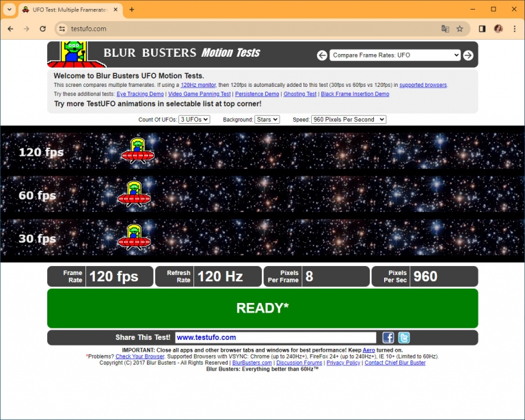Viewport: 525px width, 420px height.
Task: Click the BLUR BUSTERS Motion Tests title
Action: (x=181, y=53)
